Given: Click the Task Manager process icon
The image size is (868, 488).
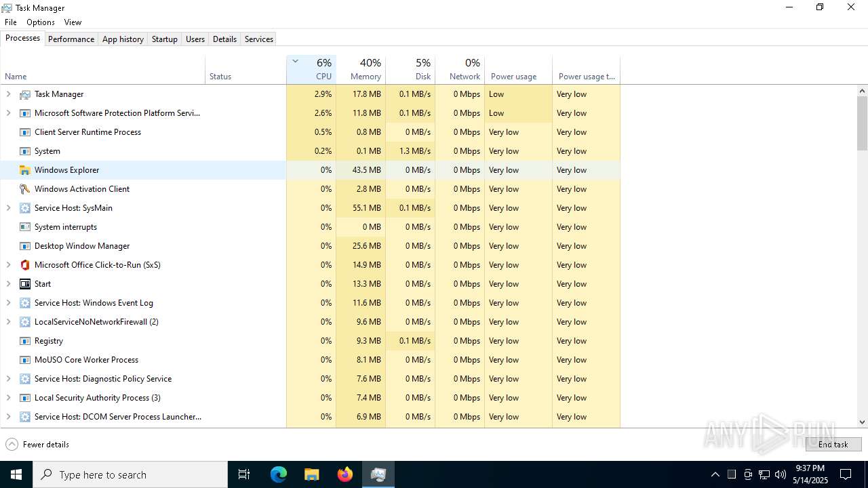Looking at the screenshot, I should pyautogui.click(x=25, y=94).
